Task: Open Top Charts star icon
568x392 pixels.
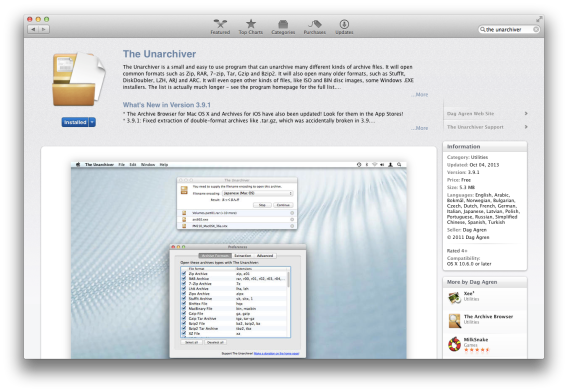Action: (251, 24)
